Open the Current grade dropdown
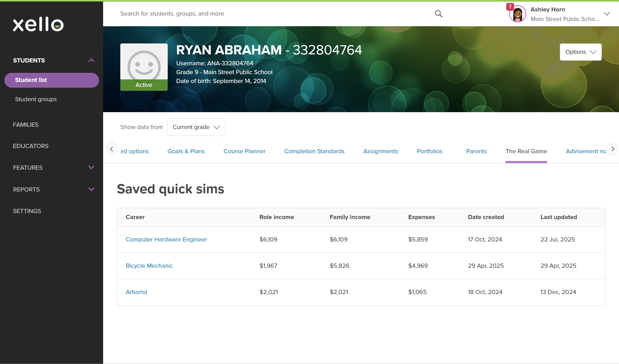The image size is (619, 364). 196,127
